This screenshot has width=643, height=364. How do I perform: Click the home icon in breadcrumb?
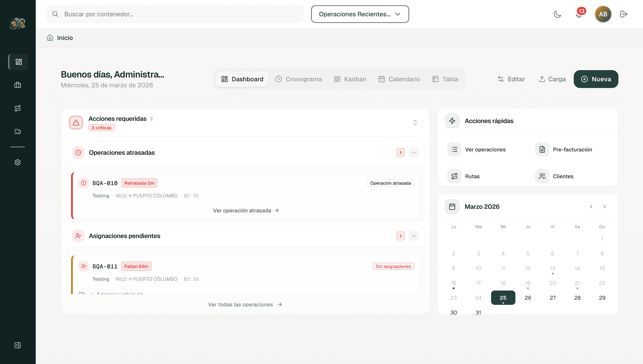(x=50, y=38)
